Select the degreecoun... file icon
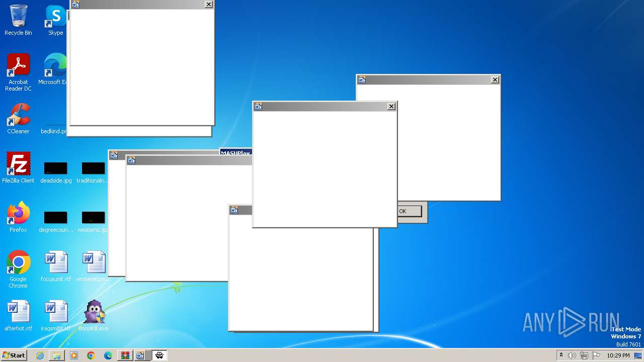The width and height of the screenshot is (644, 362). pos(56,222)
